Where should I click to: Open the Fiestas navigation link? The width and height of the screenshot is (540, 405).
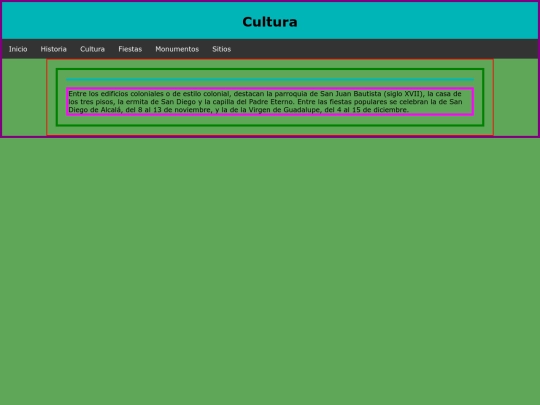point(130,49)
